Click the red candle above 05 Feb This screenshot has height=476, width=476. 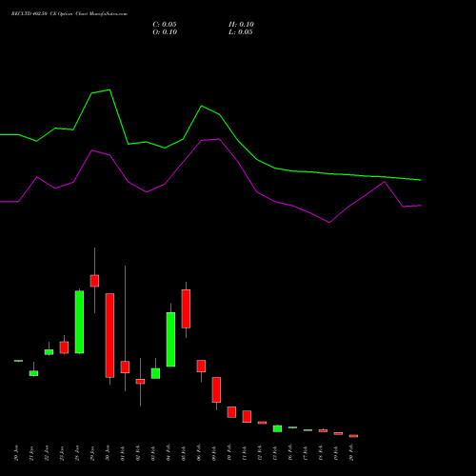(186, 308)
